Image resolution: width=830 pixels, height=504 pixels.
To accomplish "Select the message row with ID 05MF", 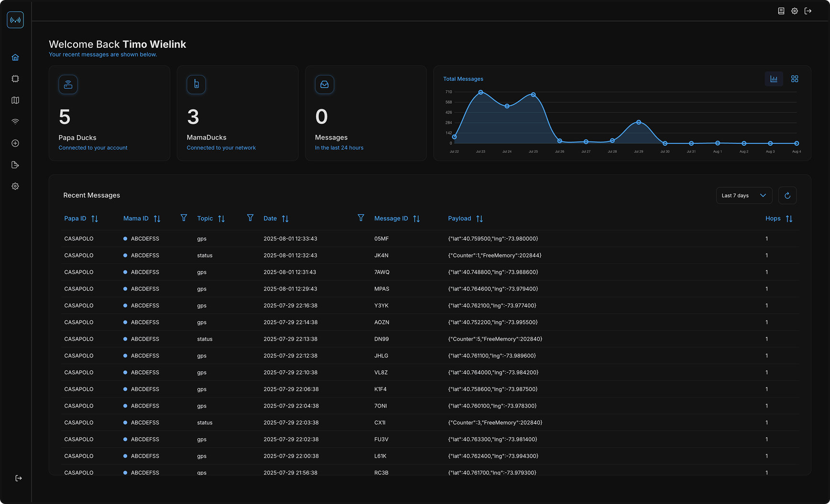I will [430, 239].
